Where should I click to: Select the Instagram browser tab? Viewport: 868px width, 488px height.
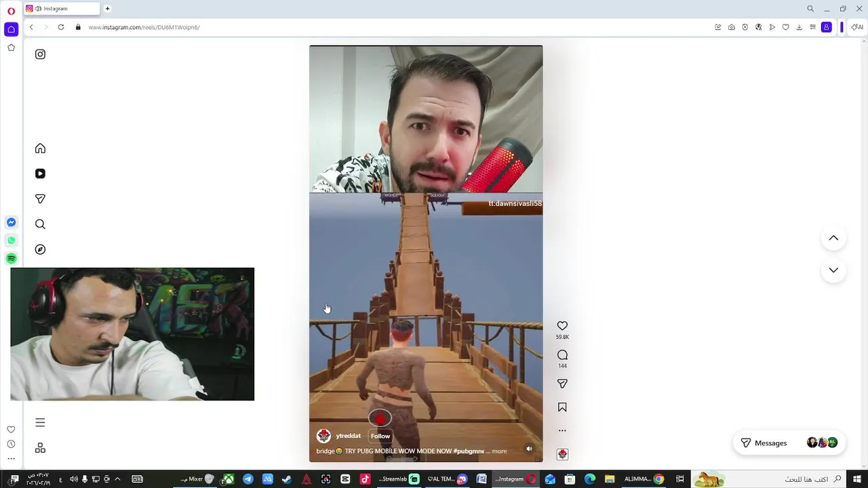(62, 9)
